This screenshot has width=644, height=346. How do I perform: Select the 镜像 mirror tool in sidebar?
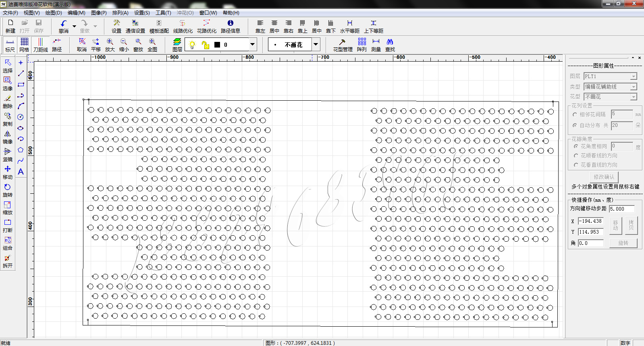8,137
